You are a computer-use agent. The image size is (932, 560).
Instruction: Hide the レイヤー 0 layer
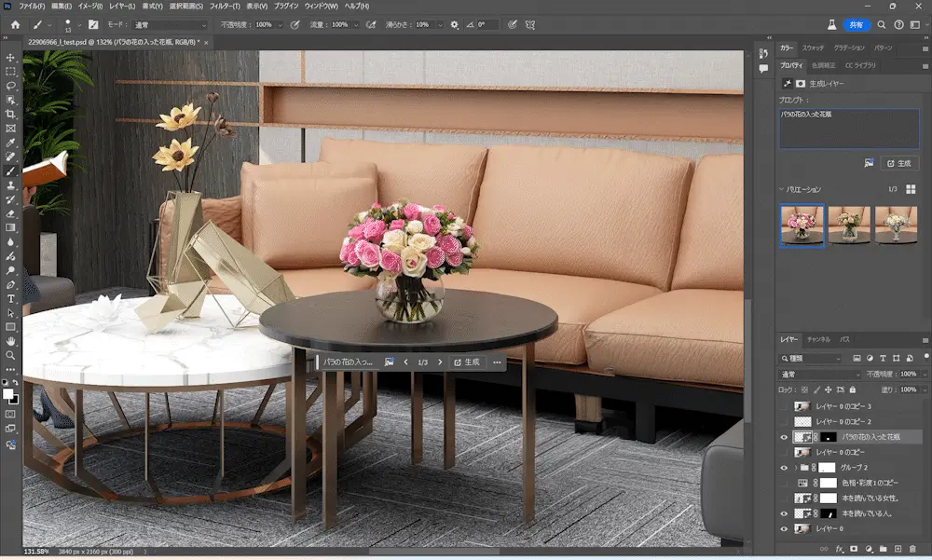(784, 529)
